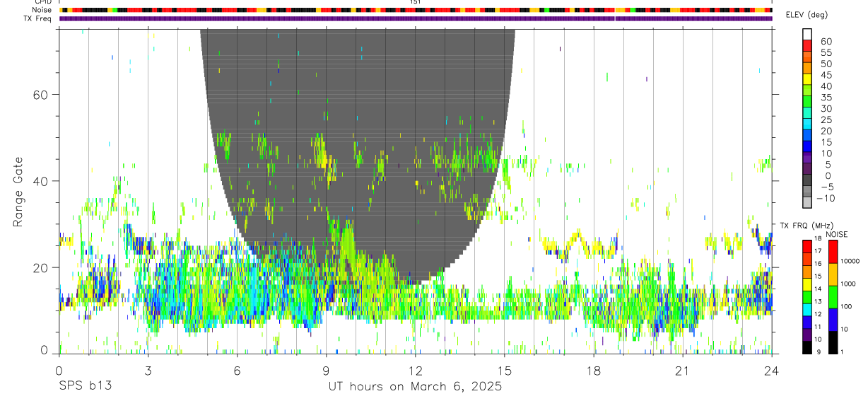
Task: Click x-axis tick label '3'
Action: point(148,371)
